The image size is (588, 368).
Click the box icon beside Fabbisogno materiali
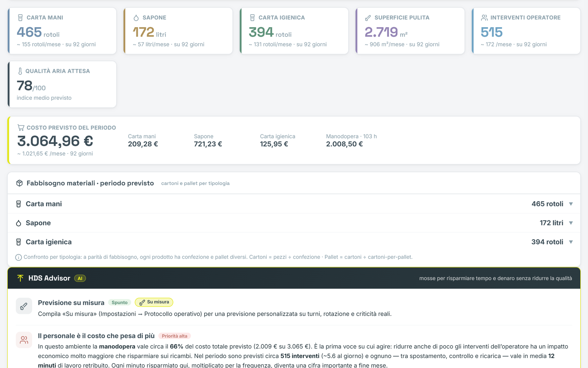click(x=19, y=183)
